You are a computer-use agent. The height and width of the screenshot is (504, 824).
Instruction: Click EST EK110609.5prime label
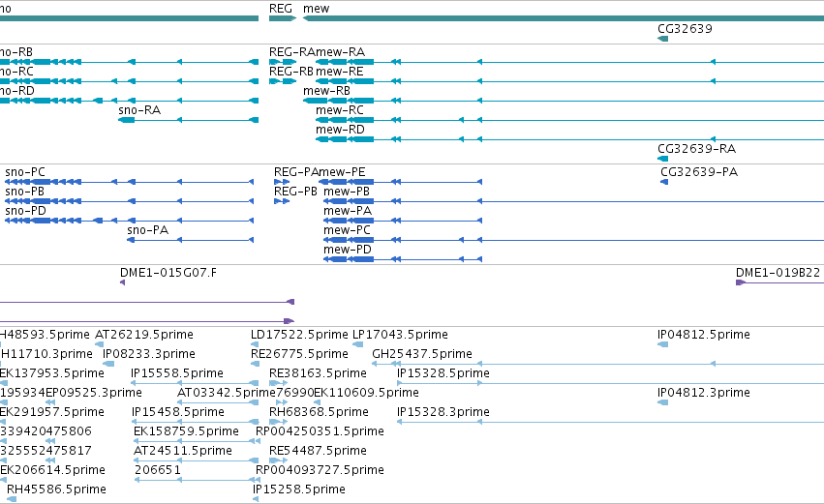pos(366,393)
